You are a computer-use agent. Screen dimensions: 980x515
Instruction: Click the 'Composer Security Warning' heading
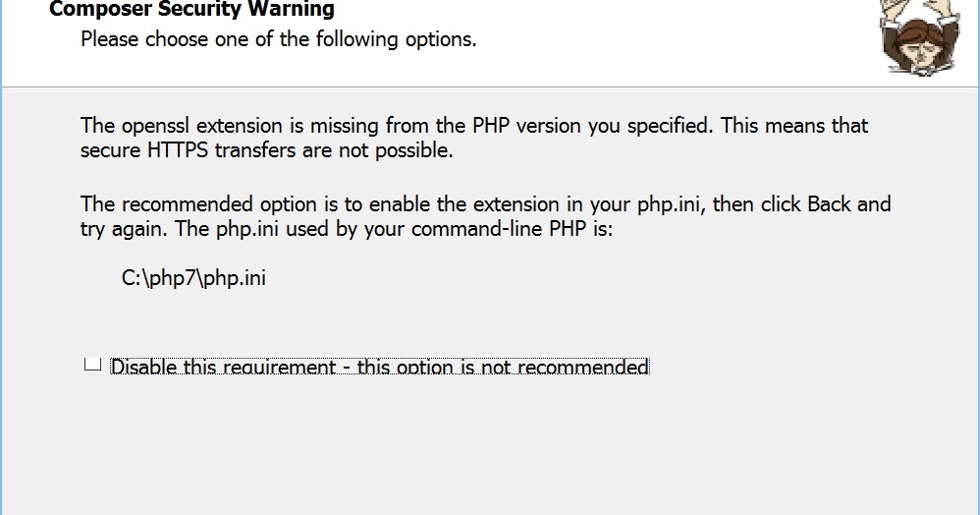click(191, 9)
